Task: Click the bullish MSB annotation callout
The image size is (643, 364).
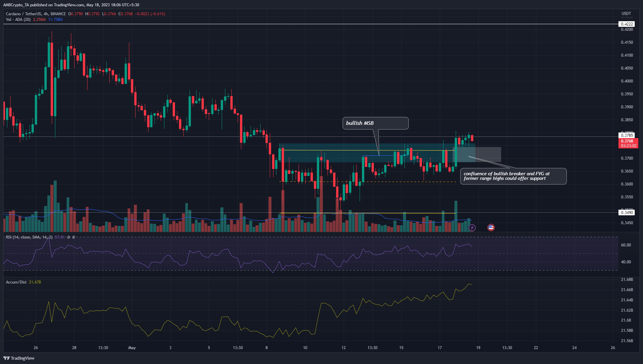Action: pyautogui.click(x=375, y=123)
